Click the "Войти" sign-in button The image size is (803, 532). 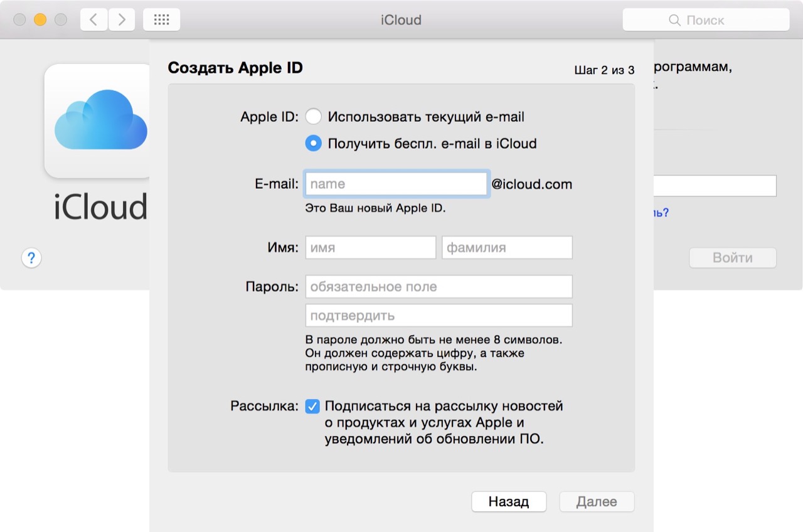732,258
